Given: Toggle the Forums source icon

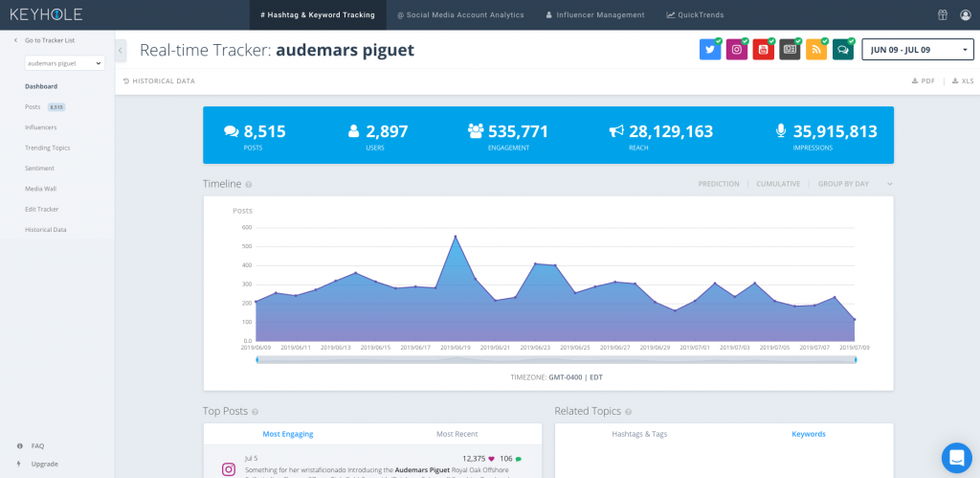Looking at the screenshot, I should point(843,50).
